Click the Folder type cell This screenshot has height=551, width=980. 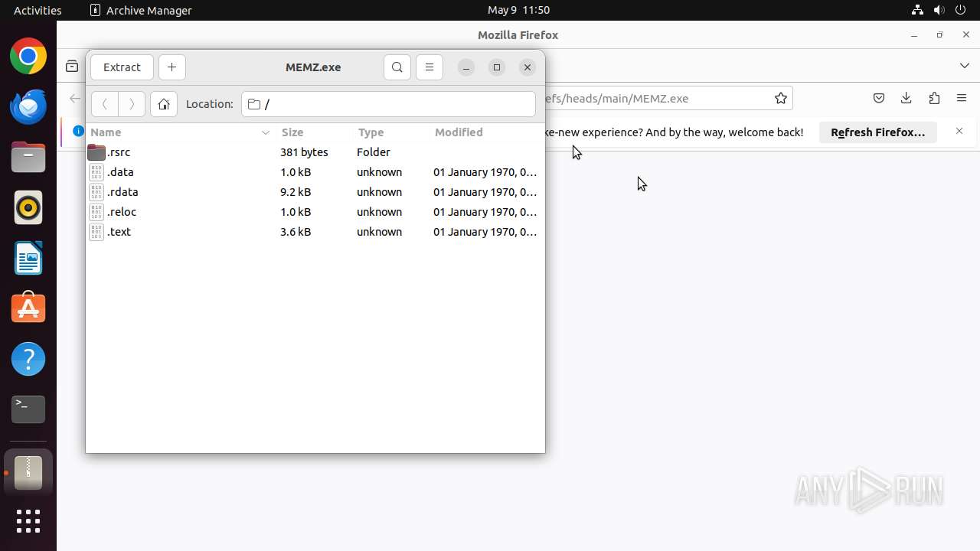click(374, 152)
